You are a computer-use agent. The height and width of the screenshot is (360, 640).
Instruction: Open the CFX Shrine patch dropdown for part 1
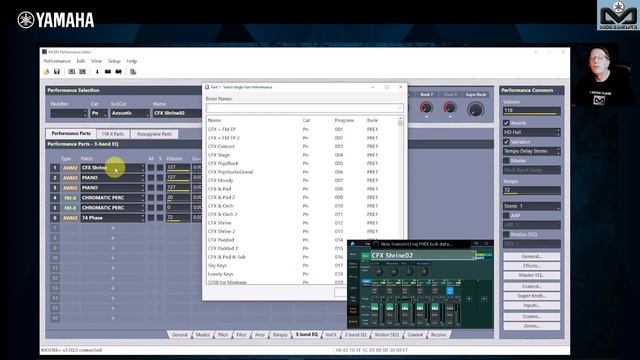(113, 168)
